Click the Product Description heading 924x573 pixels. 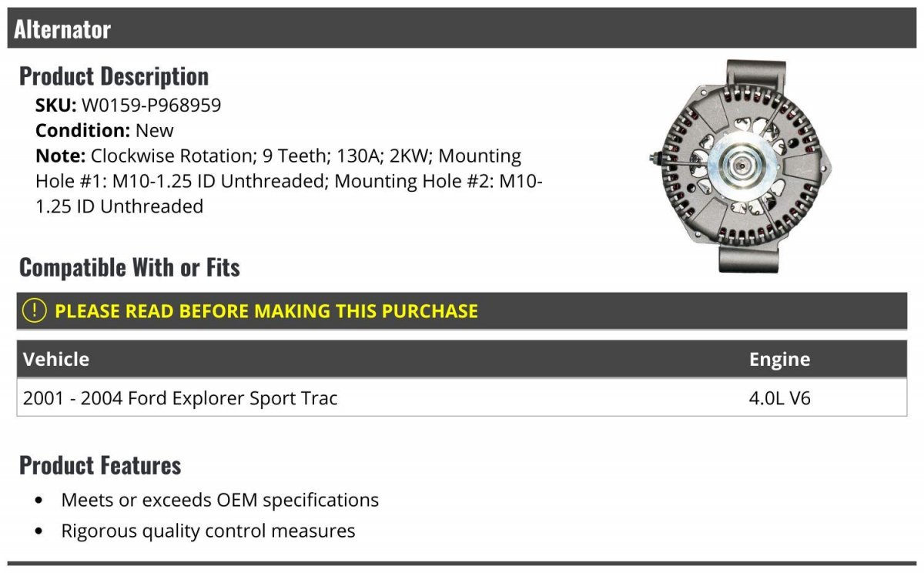point(114,76)
